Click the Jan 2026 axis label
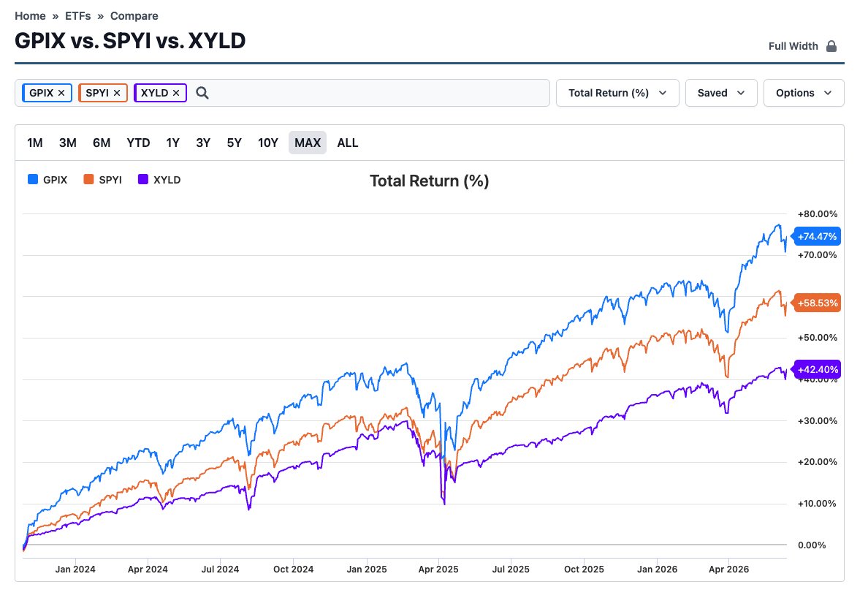Screen dimensions: 868x609 (x=657, y=569)
